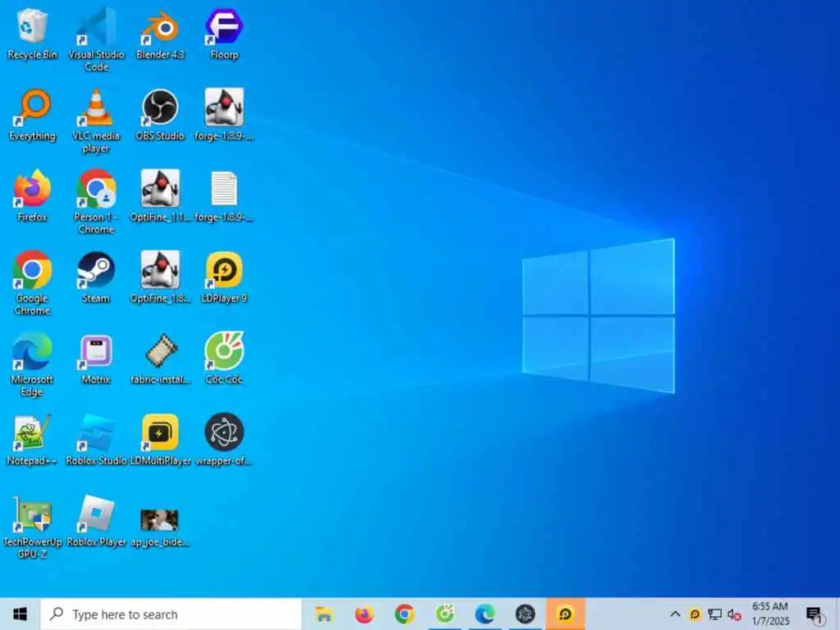Viewport: 840px width, 630px height.
Task: Select the Everything search shortcut
Action: pyautogui.click(x=32, y=115)
